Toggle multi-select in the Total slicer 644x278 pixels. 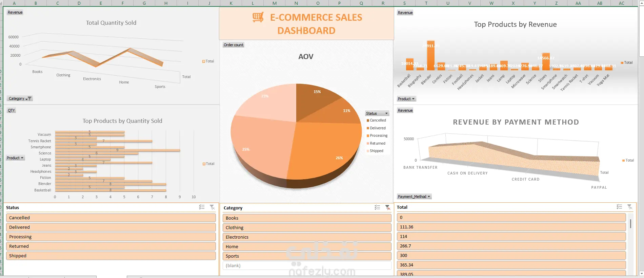tap(619, 207)
